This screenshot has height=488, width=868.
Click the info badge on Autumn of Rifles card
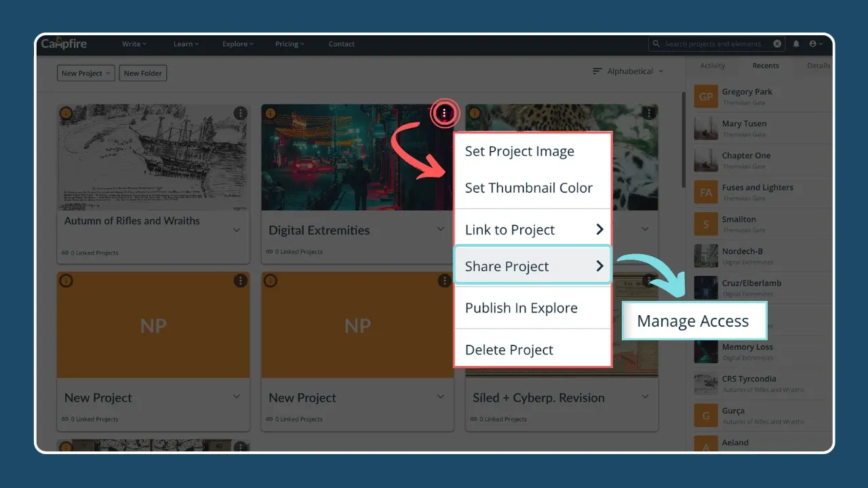tap(66, 113)
